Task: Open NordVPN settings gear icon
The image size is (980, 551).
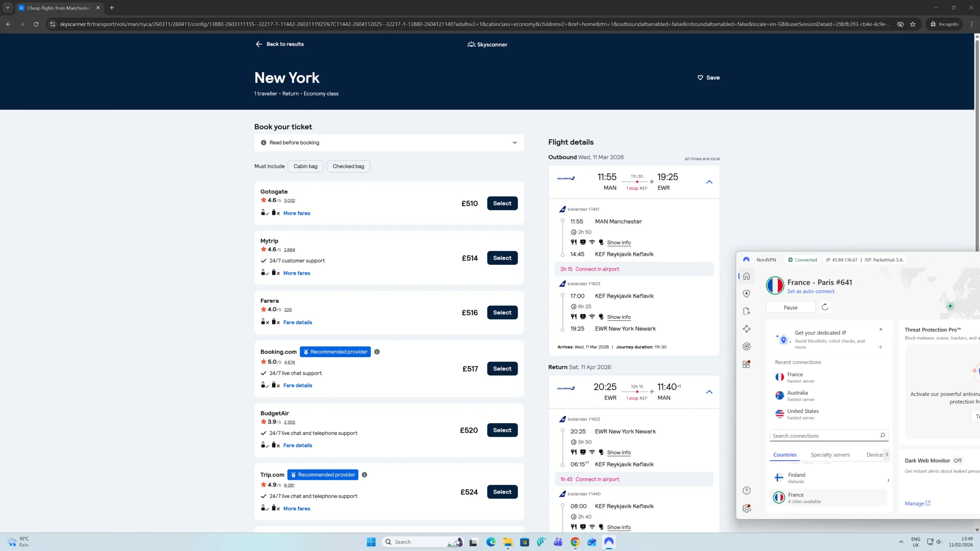Action: click(x=746, y=508)
